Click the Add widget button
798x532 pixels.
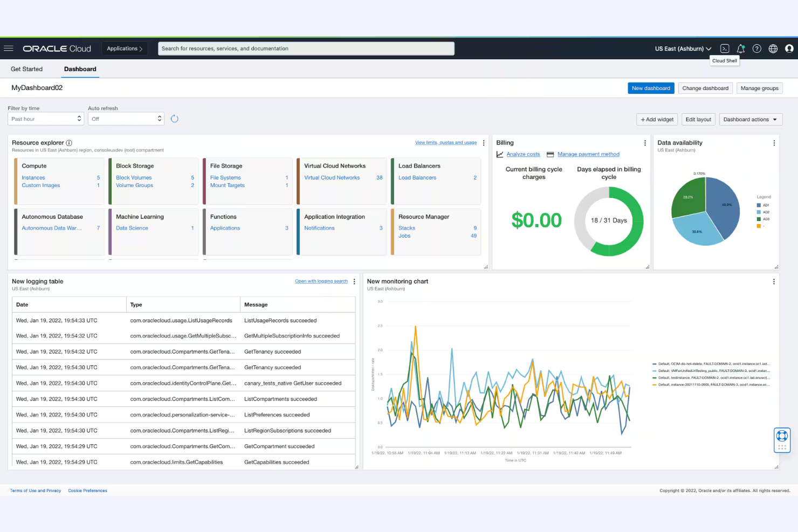point(657,119)
